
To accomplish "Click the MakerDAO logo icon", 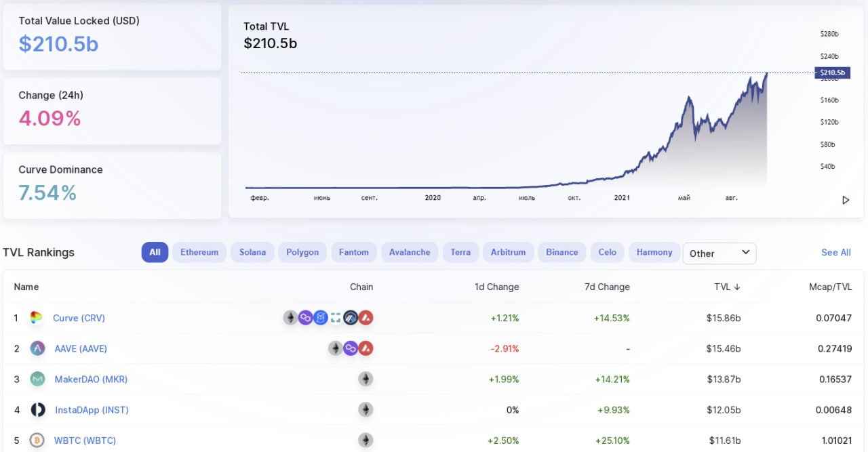I will pos(37,379).
